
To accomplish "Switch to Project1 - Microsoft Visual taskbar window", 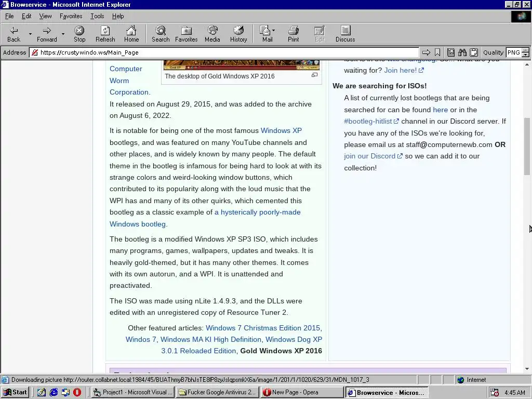I will point(133,392).
